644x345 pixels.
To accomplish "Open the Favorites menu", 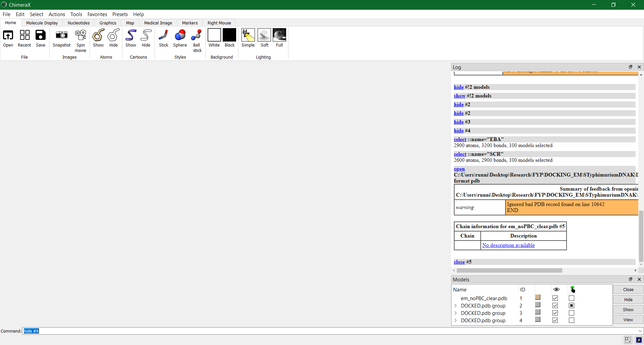I will (x=97, y=14).
